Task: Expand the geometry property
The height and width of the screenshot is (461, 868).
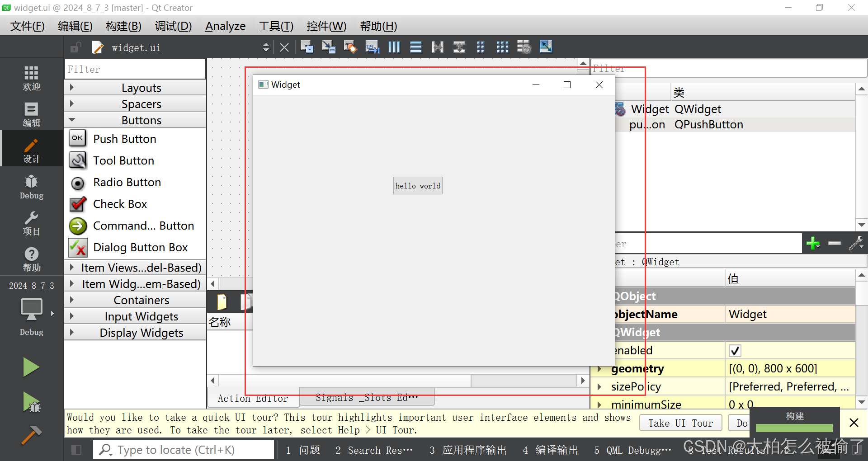Action: (x=599, y=369)
